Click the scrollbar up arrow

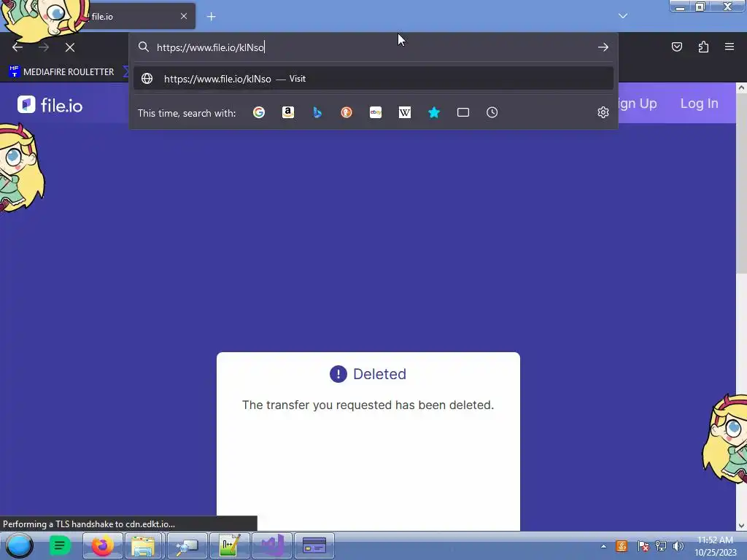(741, 87)
